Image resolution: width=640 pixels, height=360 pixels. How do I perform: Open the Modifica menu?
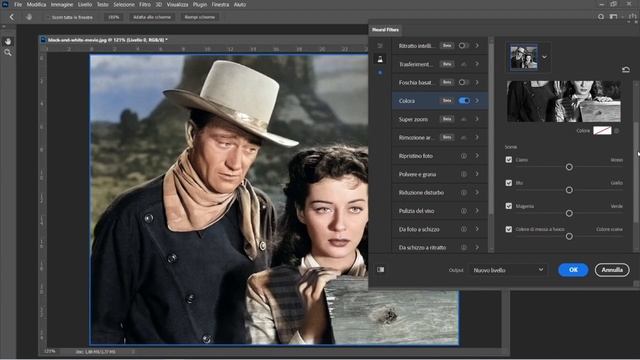click(x=36, y=4)
